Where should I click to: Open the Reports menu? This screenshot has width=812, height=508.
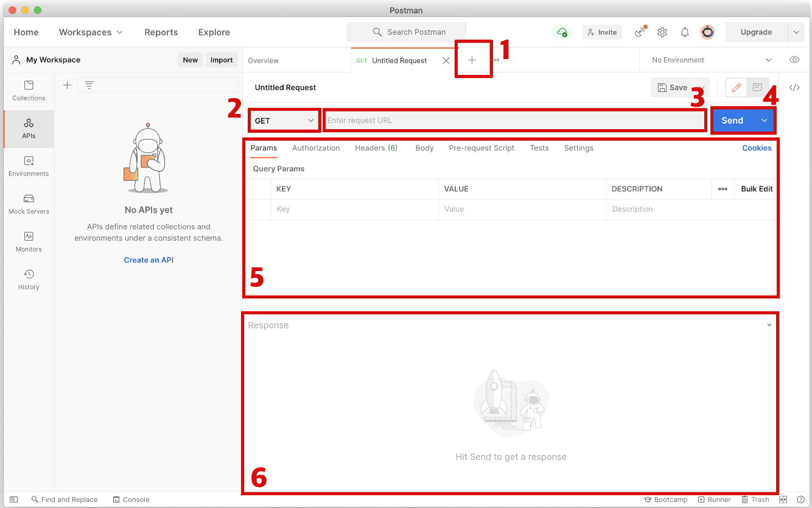161,32
